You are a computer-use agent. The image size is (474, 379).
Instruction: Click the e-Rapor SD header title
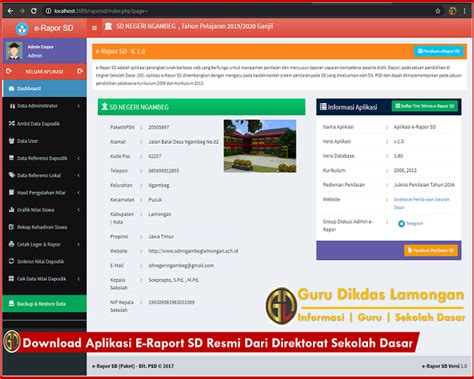[x=53, y=28]
